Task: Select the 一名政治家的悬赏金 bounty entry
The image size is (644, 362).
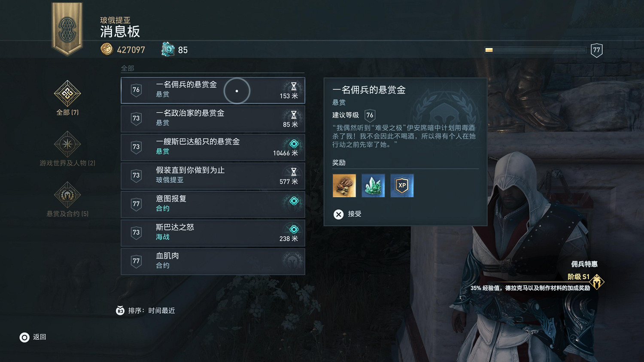Action: tap(213, 119)
